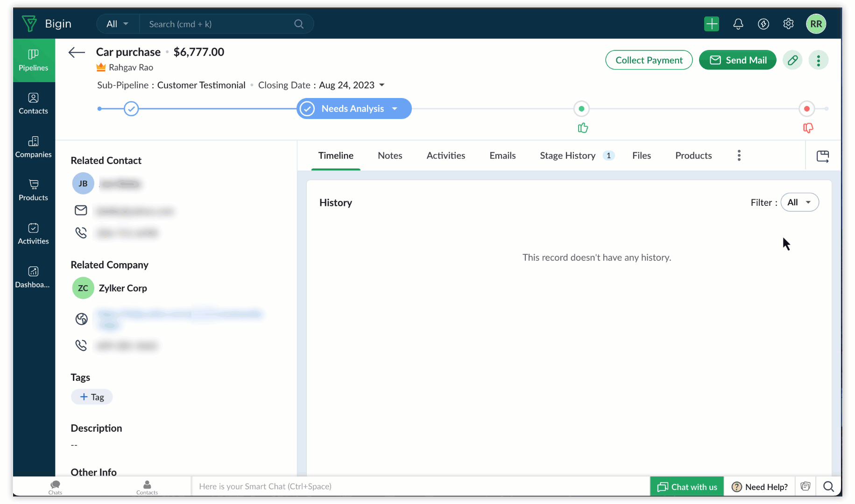The image size is (855, 504).
Task: Mark deal as won with thumbs-up icon
Action: (x=583, y=128)
